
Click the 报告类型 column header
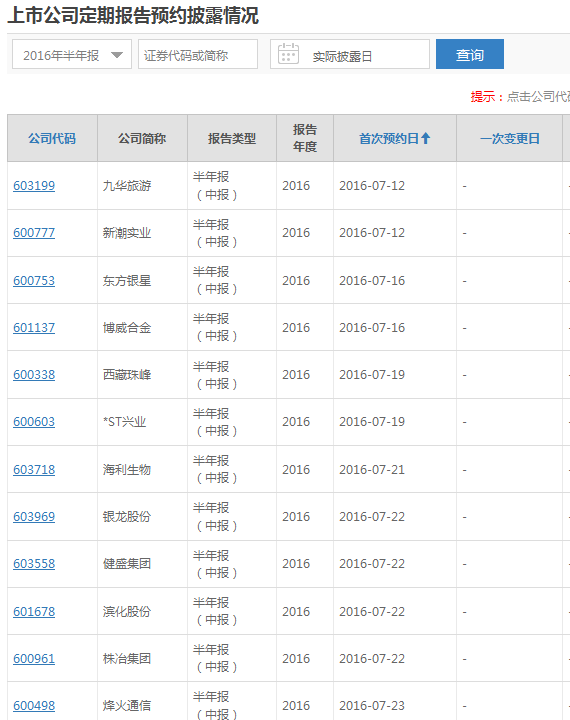pos(232,139)
